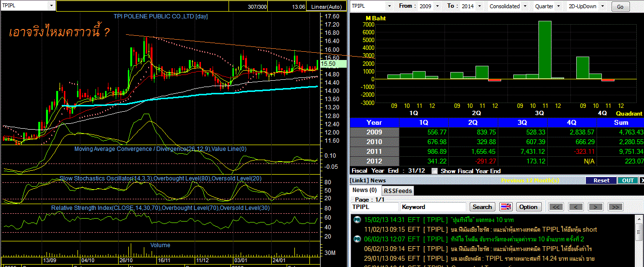
Task: Click the 4Q 2009 green bar
Action: [x=583, y=68]
